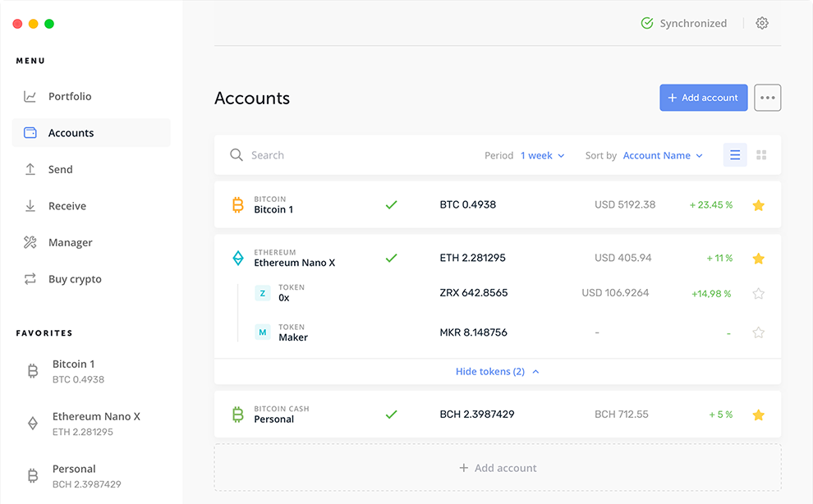Viewport: 813px width, 504px height.
Task: Click the dashed Add account placeholder
Action: pyautogui.click(x=498, y=468)
